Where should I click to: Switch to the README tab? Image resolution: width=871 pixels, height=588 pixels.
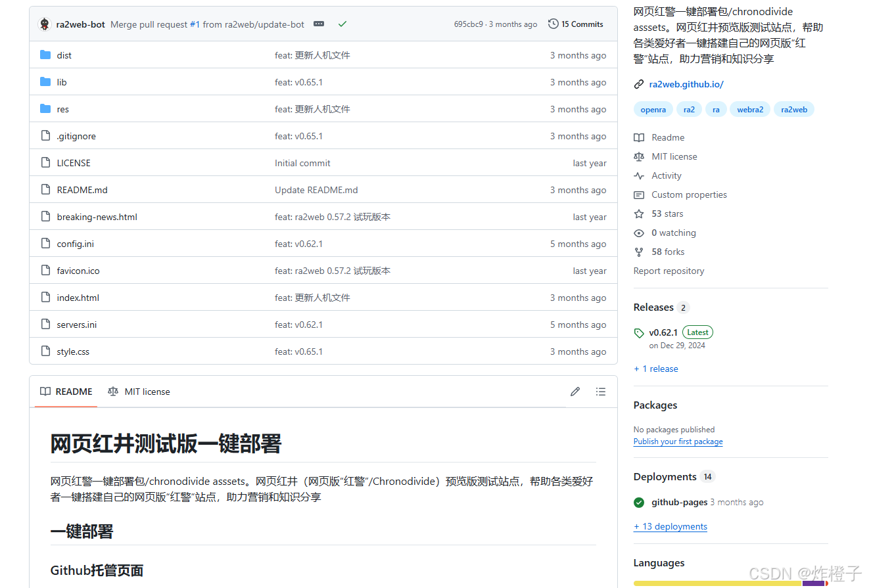pyautogui.click(x=66, y=392)
